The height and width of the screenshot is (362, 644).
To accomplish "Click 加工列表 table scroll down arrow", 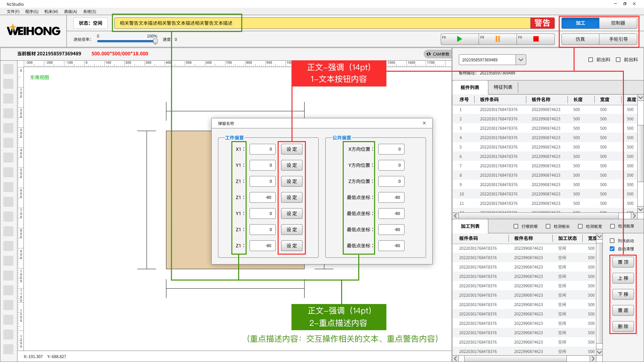I will 599,352.
